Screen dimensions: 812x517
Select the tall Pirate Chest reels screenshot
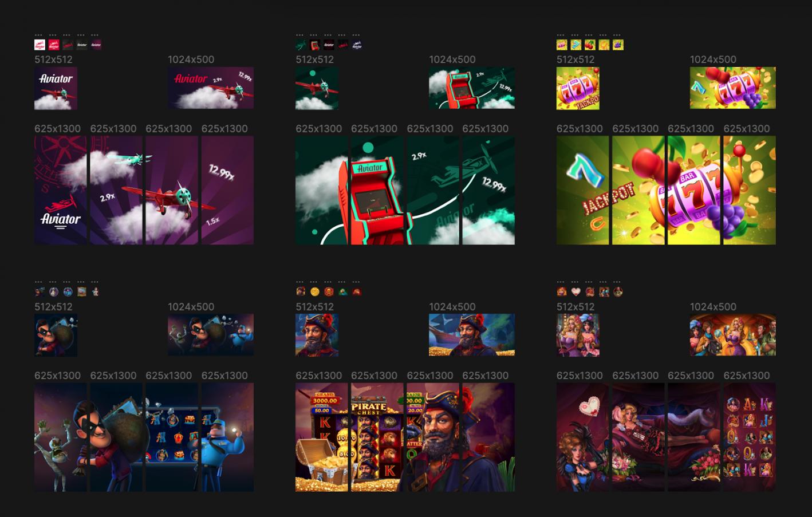(377, 437)
